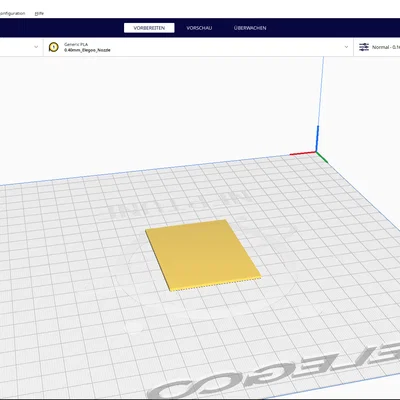Expand the printer selector chevron
The image size is (400, 400).
pyautogui.click(x=36, y=47)
